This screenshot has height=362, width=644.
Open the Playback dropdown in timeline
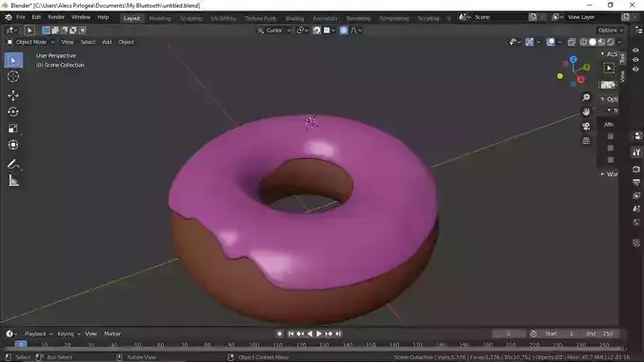point(38,333)
